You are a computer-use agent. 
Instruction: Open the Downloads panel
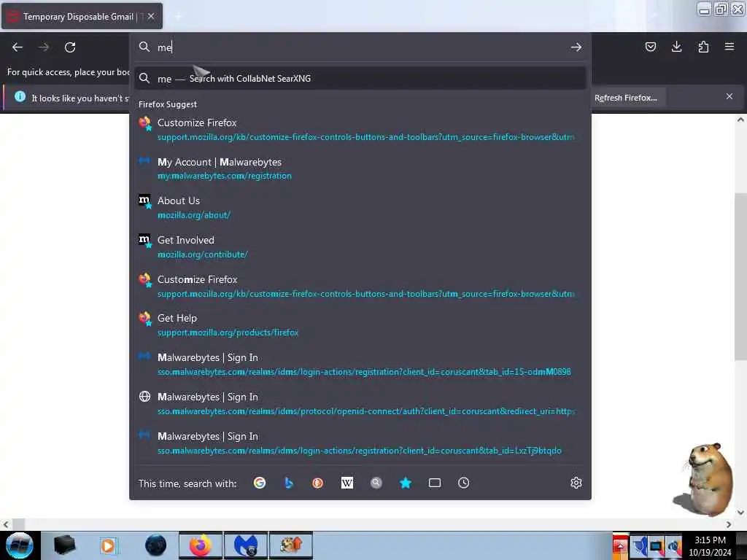676,47
